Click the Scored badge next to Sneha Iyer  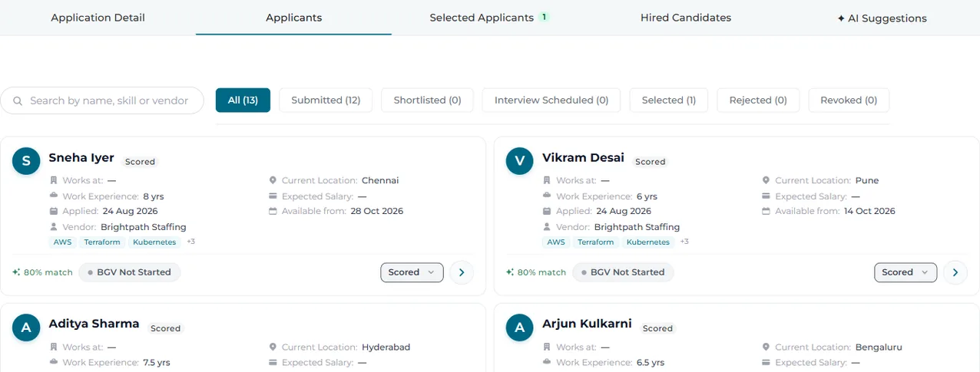[141, 162]
